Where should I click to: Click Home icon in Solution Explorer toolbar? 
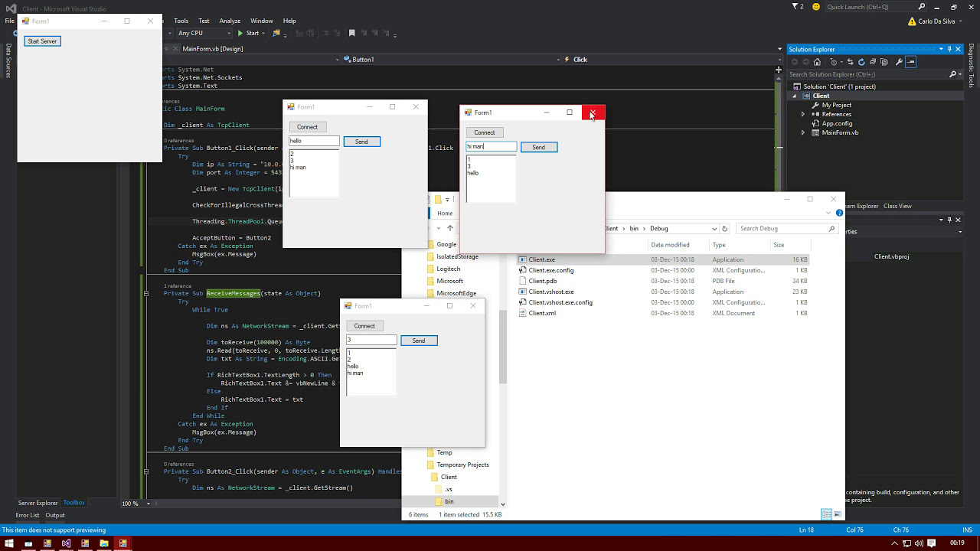817,62
